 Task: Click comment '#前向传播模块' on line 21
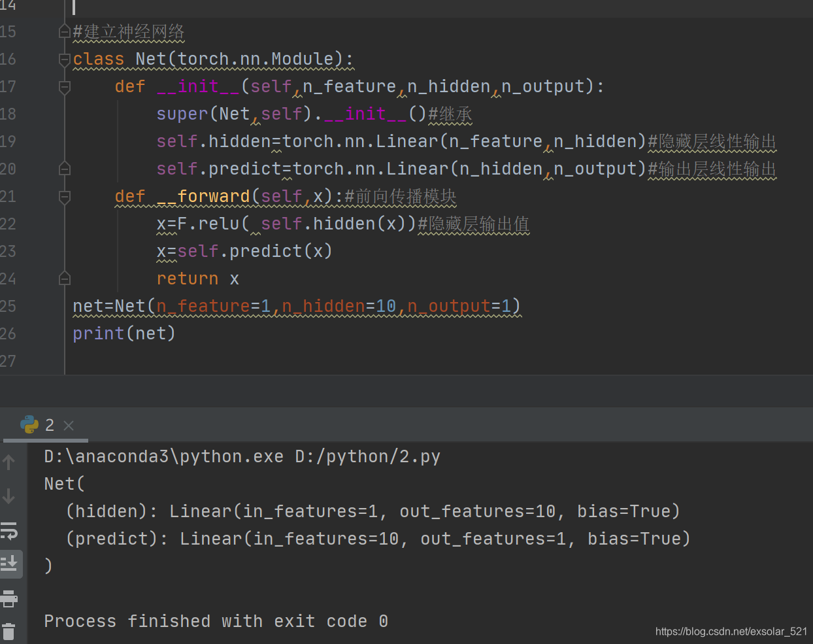click(x=401, y=196)
